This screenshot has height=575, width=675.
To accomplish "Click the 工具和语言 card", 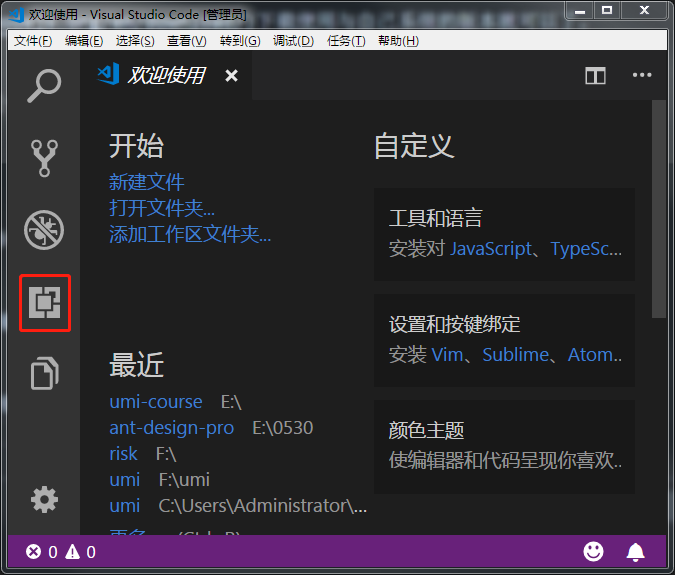I will 504,234.
